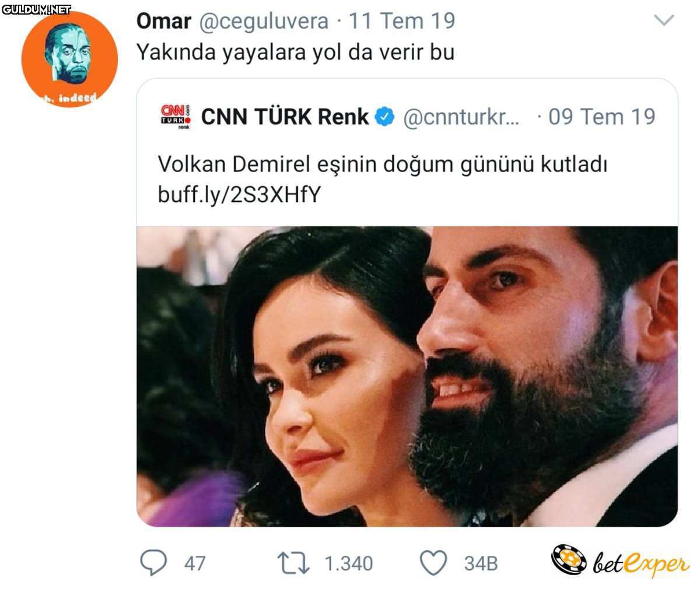Expand the tweet options chevron
Image resolution: width=700 pixels, height=595 pixels.
pyautogui.click(x=664, y=22)
